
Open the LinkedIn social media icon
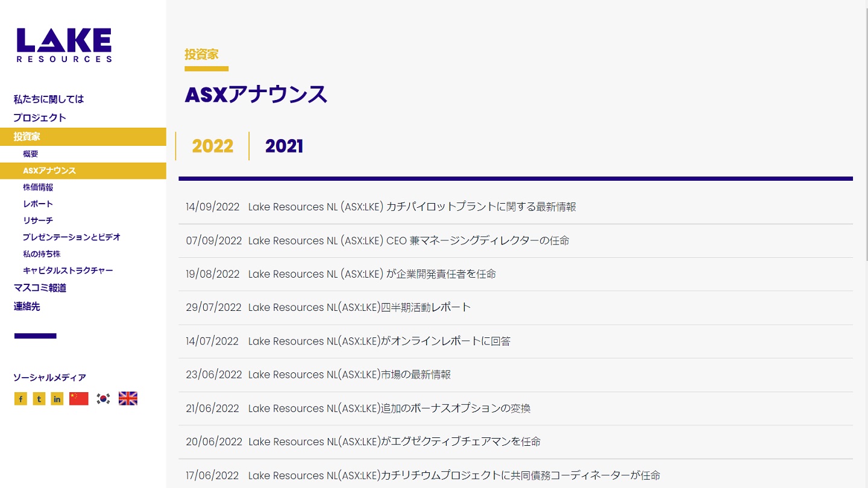point(57,399)
